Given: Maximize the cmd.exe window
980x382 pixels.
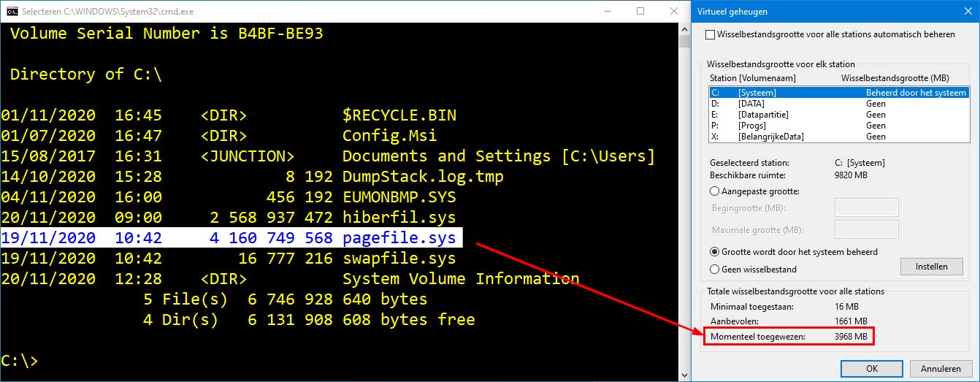Looking at the screenshot, I should pyautogui.click(x=640, y=12).
